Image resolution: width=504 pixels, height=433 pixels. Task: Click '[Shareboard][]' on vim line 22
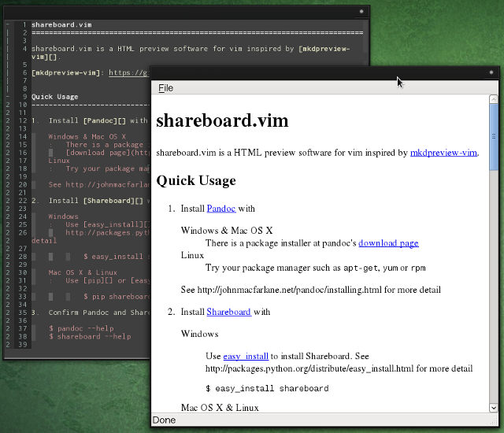coord(113,201)
